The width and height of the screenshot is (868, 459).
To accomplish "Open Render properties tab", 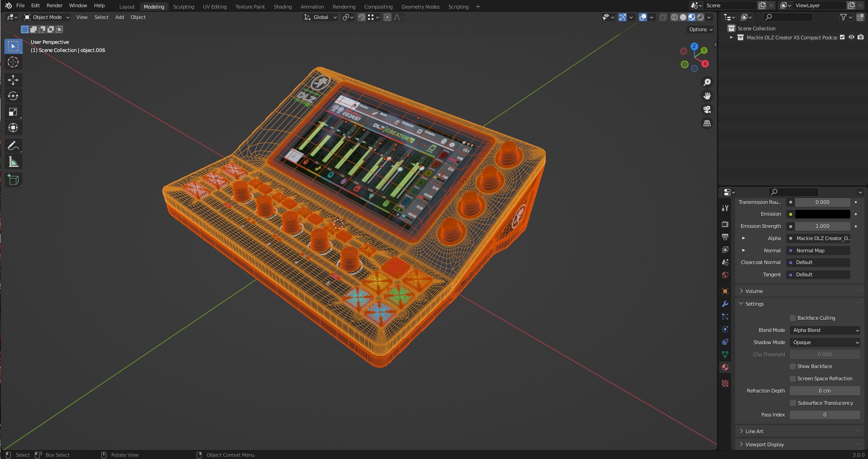I will [725, 224].
